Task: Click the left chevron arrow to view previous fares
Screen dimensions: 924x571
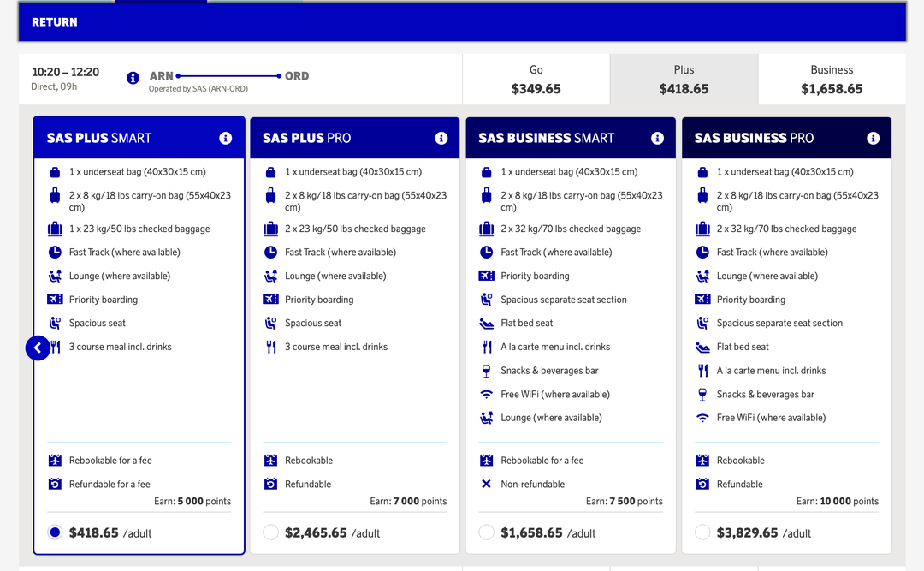Action: pos(37,348)
